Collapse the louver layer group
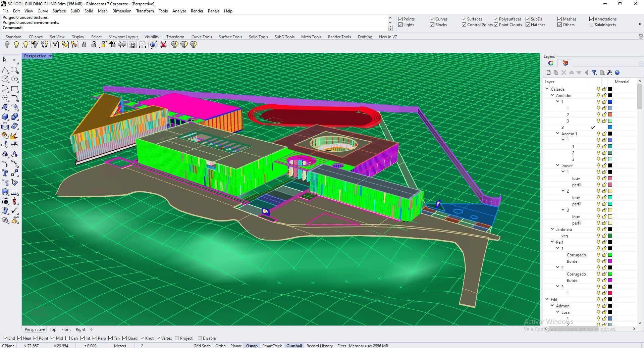644x348 pixels. coord(558,165)
